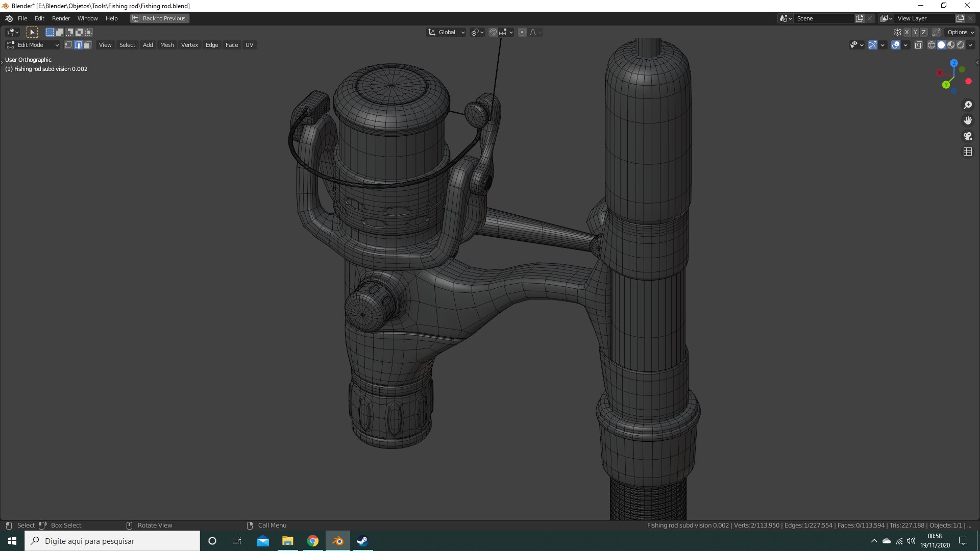
Task: Toggle the snap magnet icon
Action: click(x=493, y=32)
